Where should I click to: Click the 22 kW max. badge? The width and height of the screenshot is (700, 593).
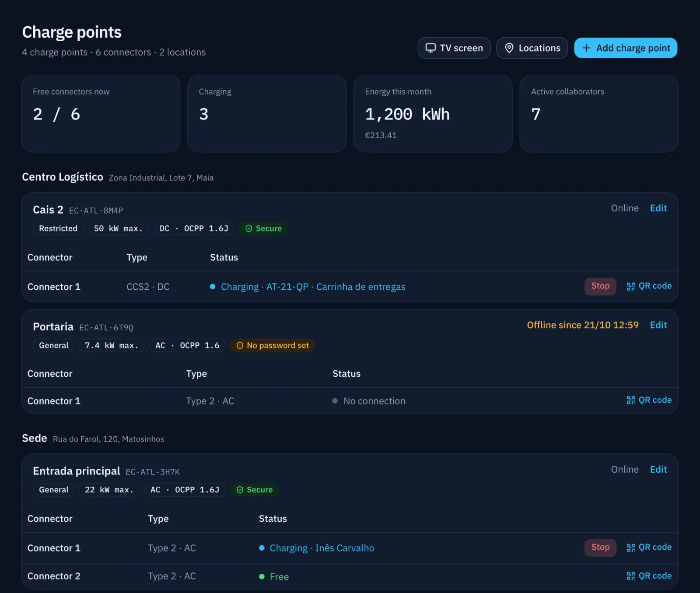coord(109,490)
